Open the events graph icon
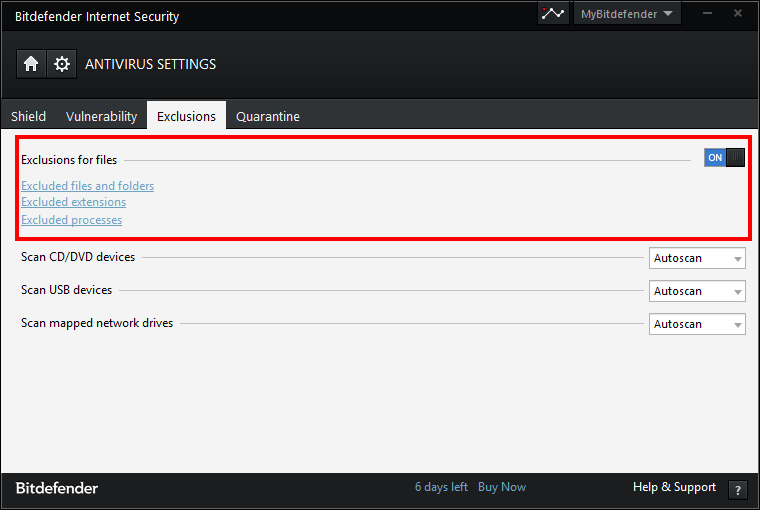This screenshot has width=760, height=510. 553,14
